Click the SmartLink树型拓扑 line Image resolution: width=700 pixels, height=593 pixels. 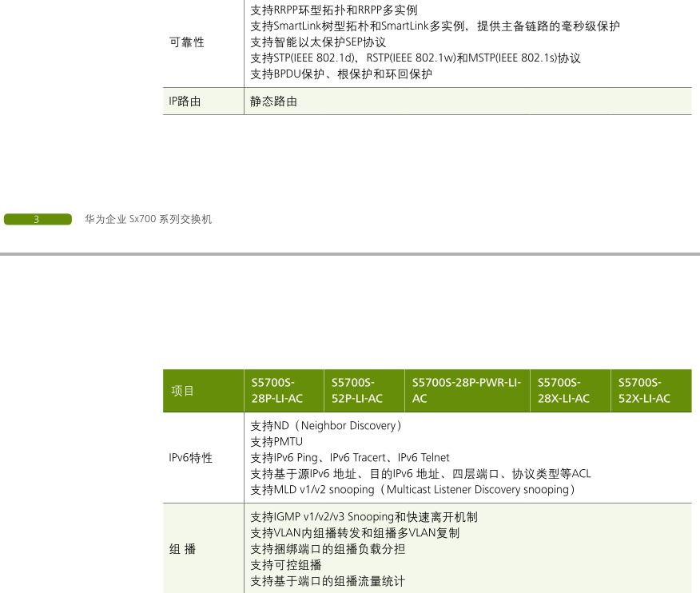click(x=435, y=26)
